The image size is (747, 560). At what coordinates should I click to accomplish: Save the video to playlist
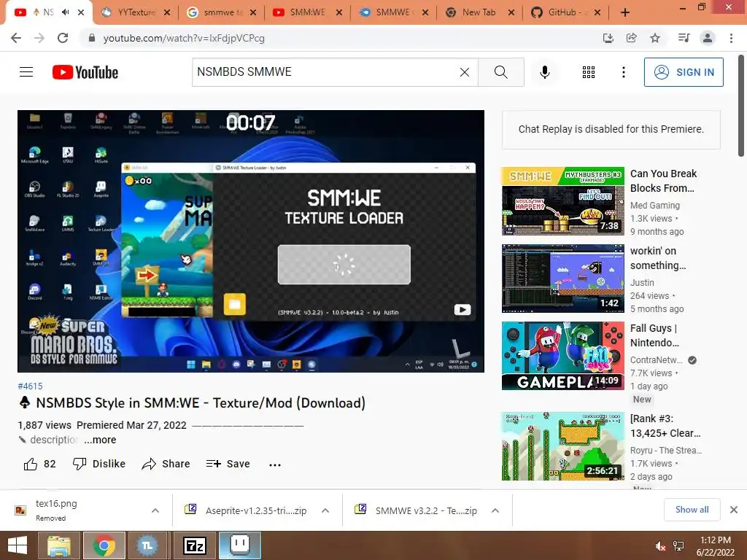pyautogui.click(x=228, y=464)
